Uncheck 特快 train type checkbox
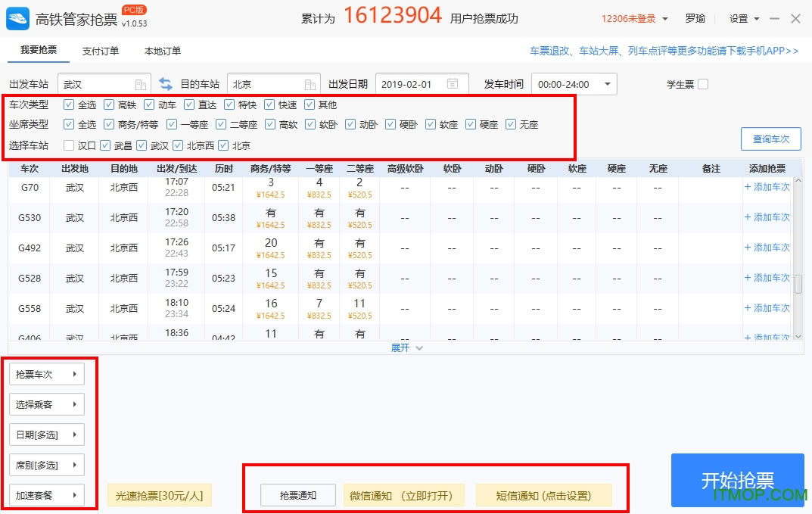The height and width of the screenshot is (514, 812). 229,104
